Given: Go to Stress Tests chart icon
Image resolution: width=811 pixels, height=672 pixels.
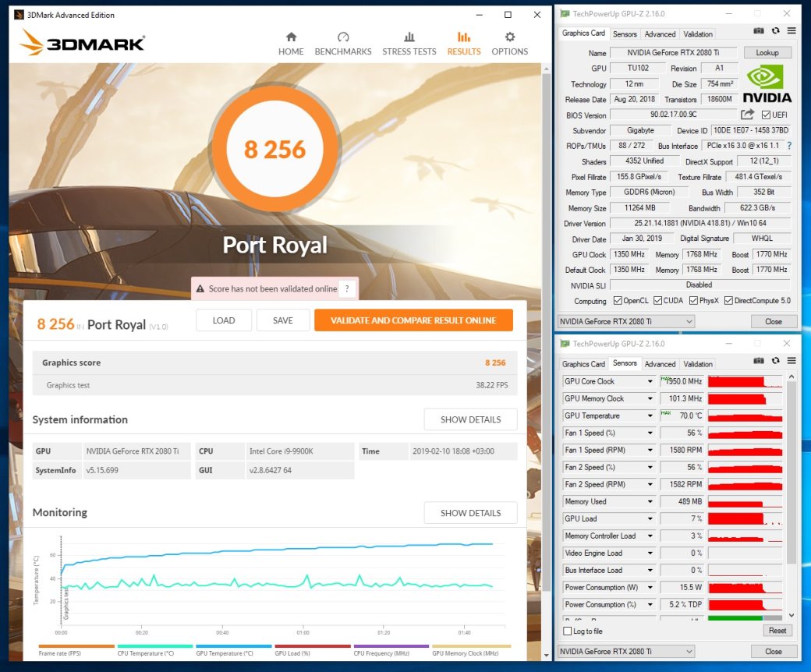Looking at the screenshot, I should 409,37.
